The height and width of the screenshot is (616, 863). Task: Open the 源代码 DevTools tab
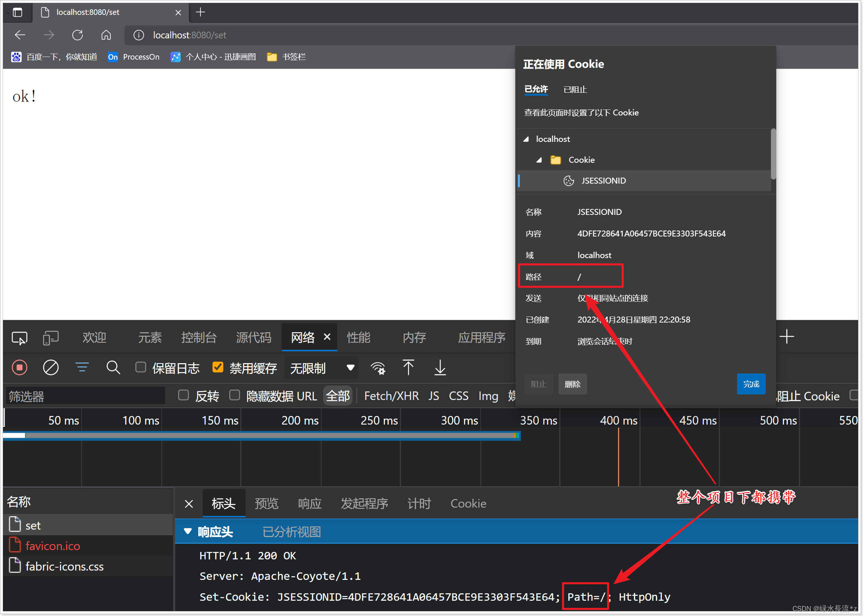pyautogui.click(x=253, y=337)
